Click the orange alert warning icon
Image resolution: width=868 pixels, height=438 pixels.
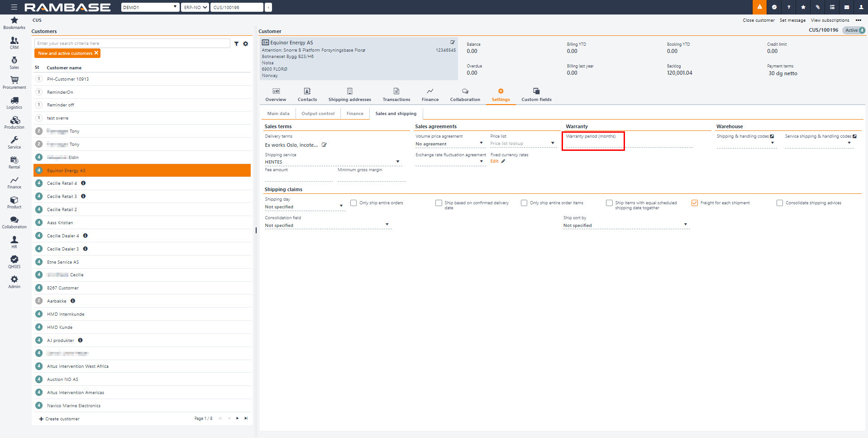tap(759, 7)
